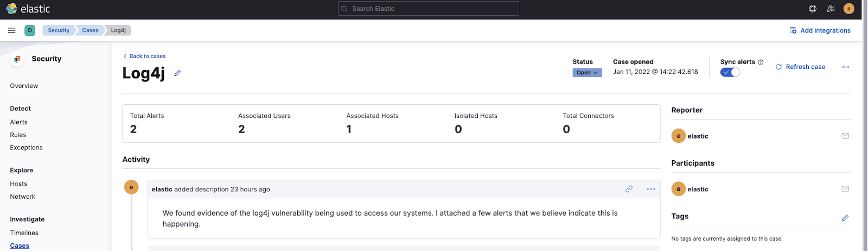Open the user avatar menu in header
This screenshot has width=868, height=251.
pos(849,9)
